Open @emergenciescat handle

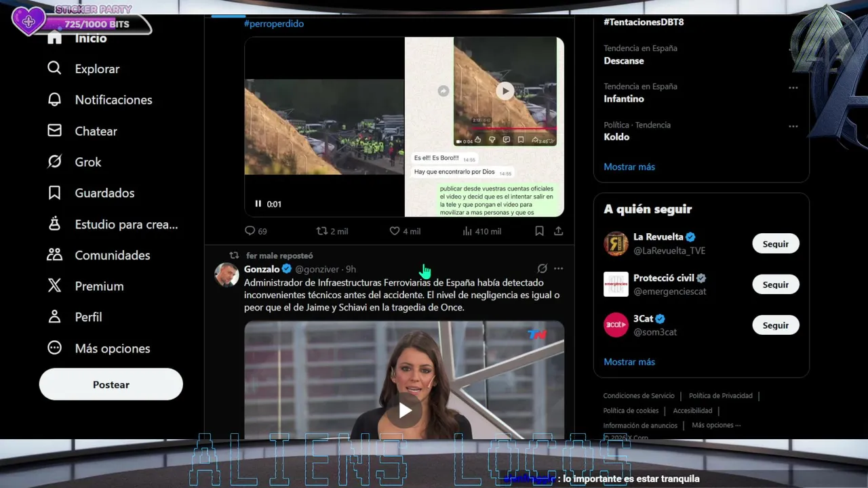670,291
